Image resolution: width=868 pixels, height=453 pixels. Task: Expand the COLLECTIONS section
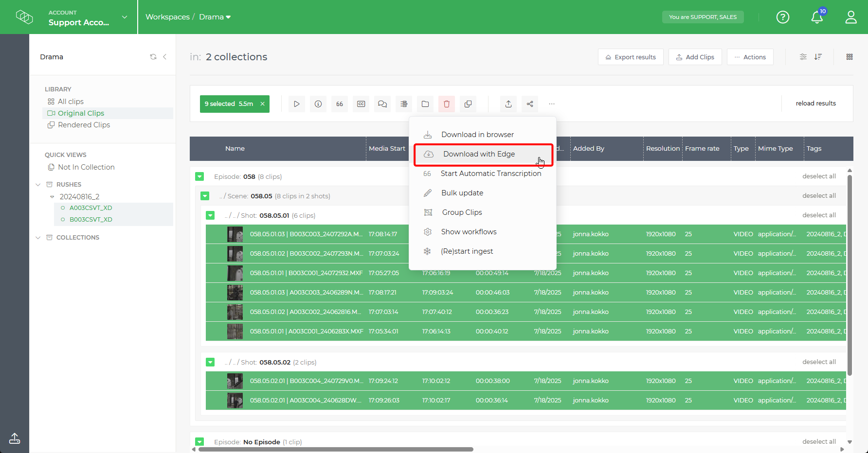pos(38,237)
